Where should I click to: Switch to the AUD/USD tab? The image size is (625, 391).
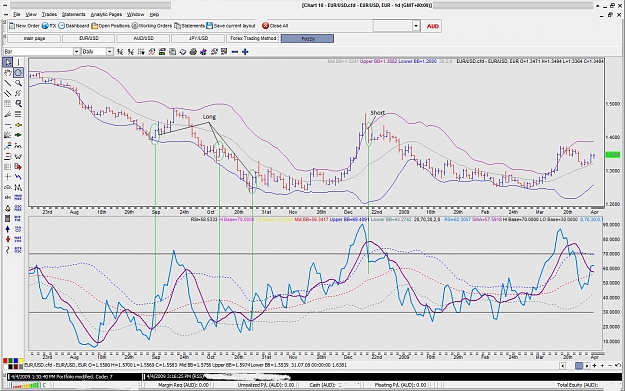click(143, 38)
